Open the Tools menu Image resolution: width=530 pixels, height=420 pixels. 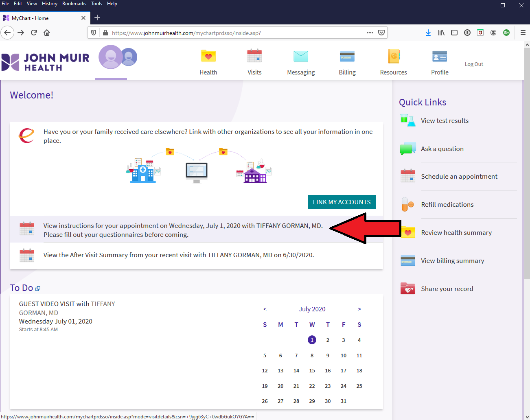pos(96,4)
